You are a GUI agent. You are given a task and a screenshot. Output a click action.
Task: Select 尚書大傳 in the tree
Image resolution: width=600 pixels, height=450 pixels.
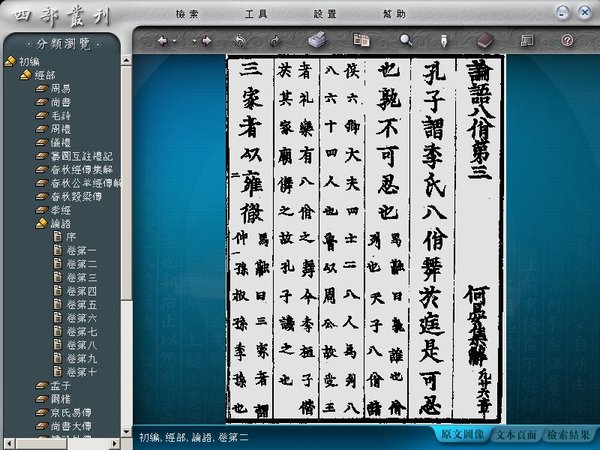(x=71, y=426)
